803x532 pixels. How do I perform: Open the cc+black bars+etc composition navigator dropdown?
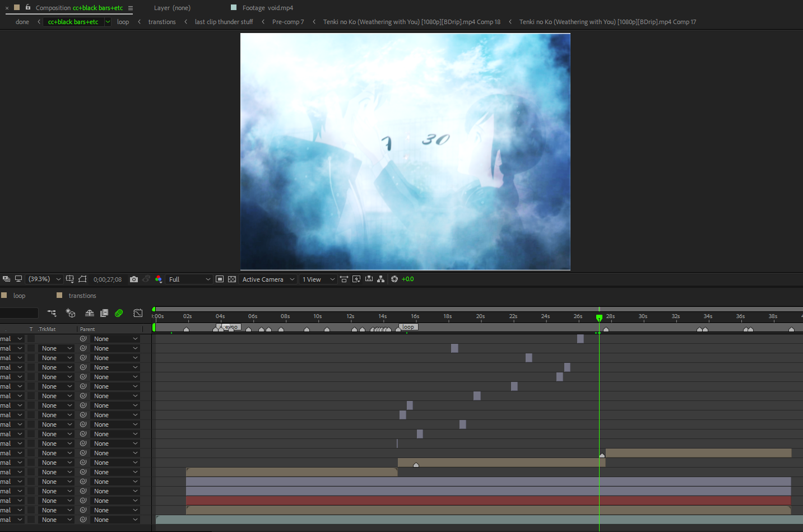(108, 22)
